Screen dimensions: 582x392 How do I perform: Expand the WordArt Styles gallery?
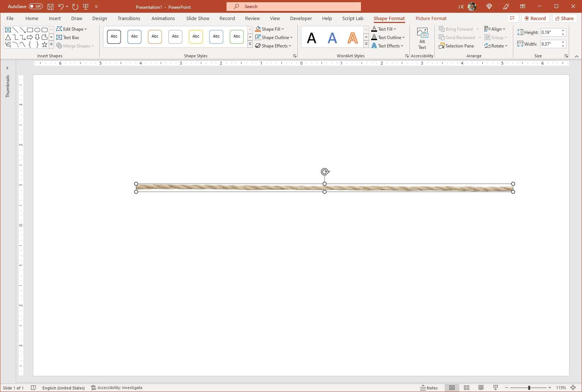(x=366, y=45)
